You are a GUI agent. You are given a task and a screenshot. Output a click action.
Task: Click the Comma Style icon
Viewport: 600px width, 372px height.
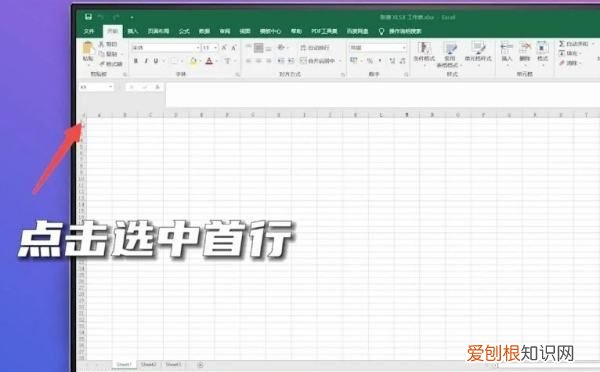click(x=380, y=61)
